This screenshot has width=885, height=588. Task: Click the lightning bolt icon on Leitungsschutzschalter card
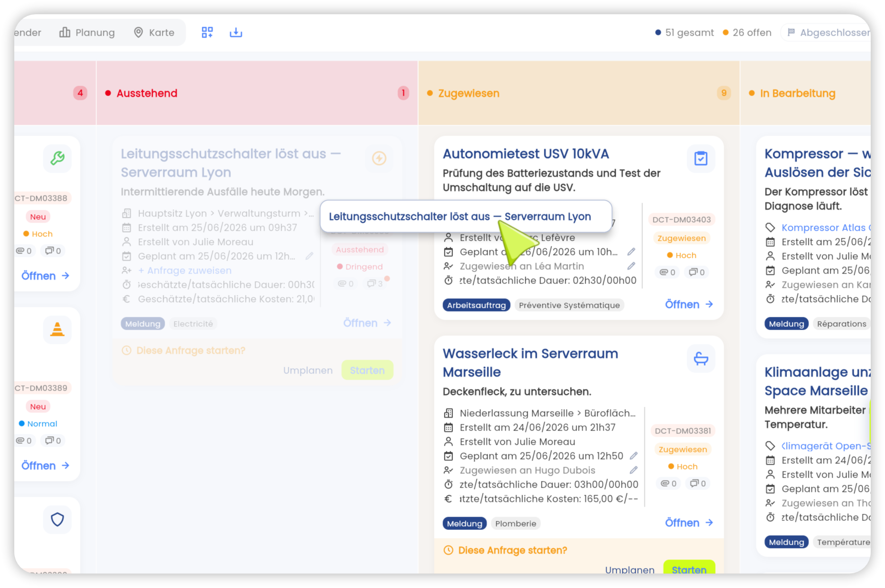pos(379,158)
